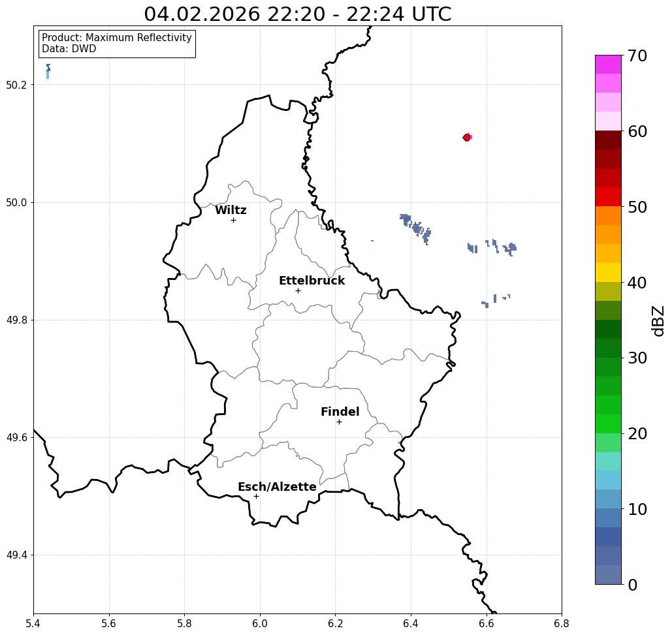Image resolution: width=672 pixels, height=635 pixels.
Task: Click the cross marker below Ettelbruck
Action: coord(298,290)
